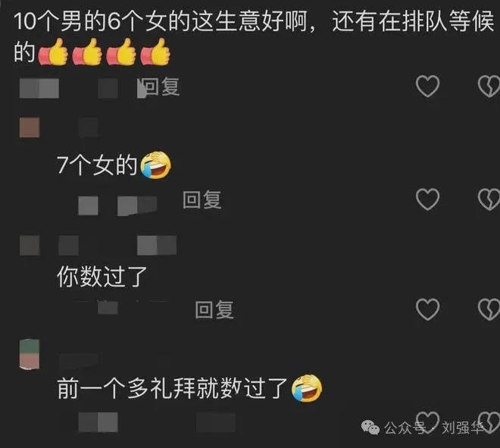Reply to the 7个女的 comment

(202, 200)
